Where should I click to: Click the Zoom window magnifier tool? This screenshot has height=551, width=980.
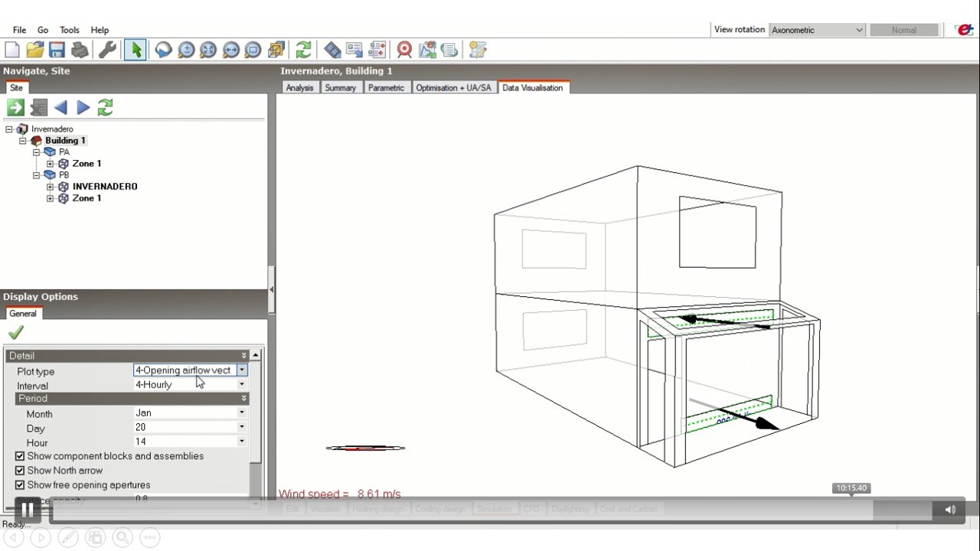point(253,51)
